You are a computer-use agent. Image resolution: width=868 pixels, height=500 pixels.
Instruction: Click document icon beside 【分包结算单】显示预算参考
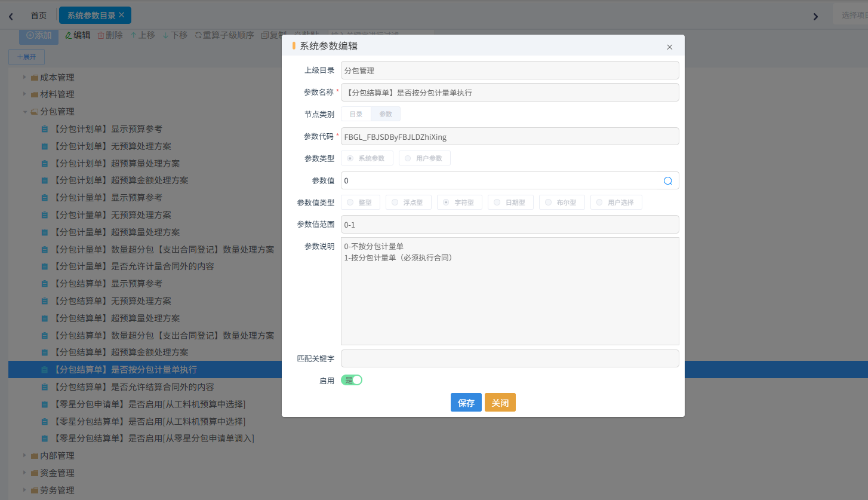pos(45,284)
